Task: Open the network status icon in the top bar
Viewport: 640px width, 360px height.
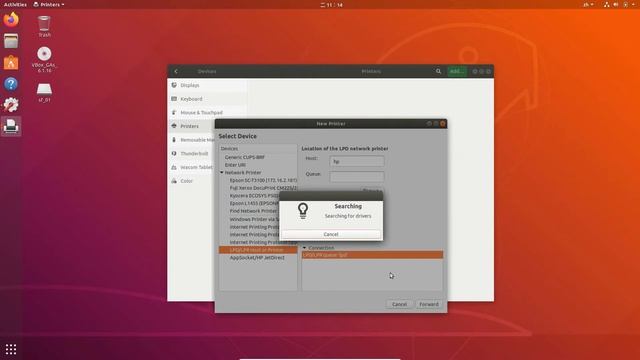Action: [x=607, y=4]
